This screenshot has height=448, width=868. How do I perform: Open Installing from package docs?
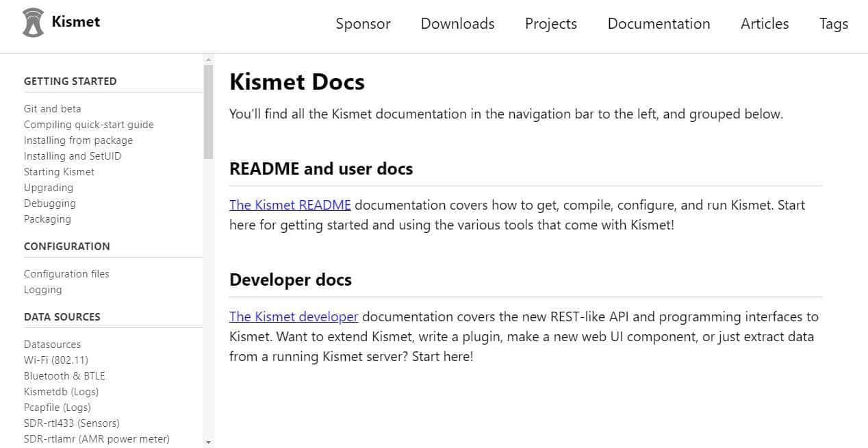[77, 140]
